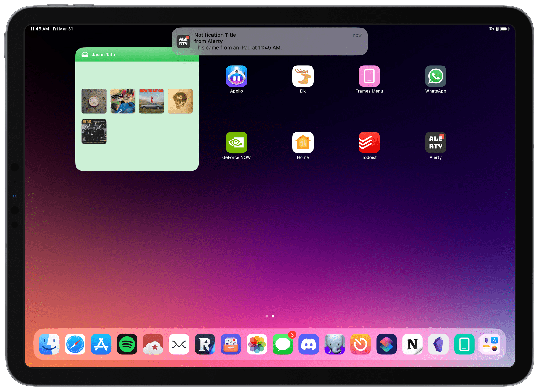Open How To Let Go album cover
540x392 pixels.
[x=151, y=101]
